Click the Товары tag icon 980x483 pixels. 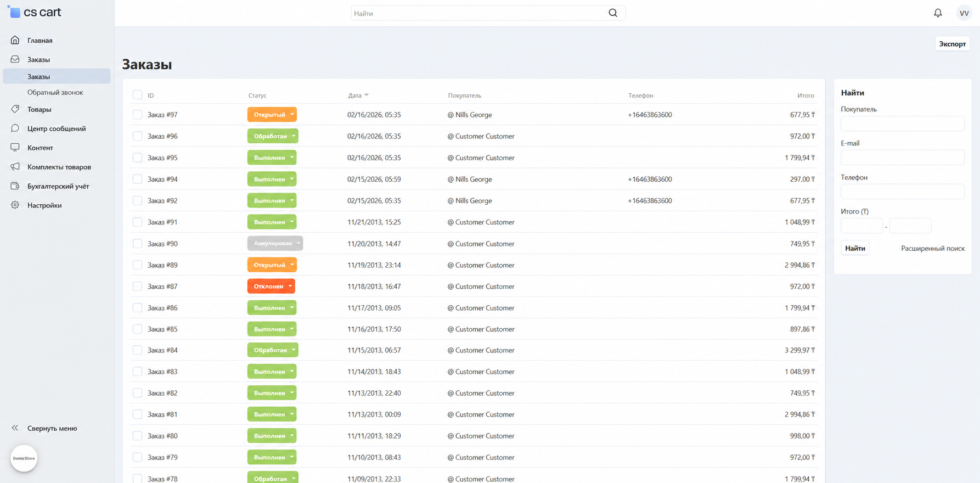pos(15,109)
